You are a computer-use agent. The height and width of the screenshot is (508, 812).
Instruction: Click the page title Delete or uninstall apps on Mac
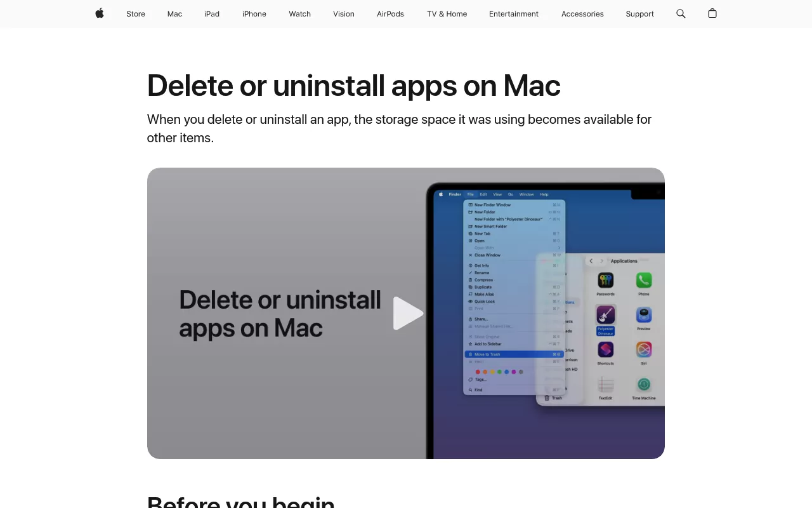[x=354, y=86]
